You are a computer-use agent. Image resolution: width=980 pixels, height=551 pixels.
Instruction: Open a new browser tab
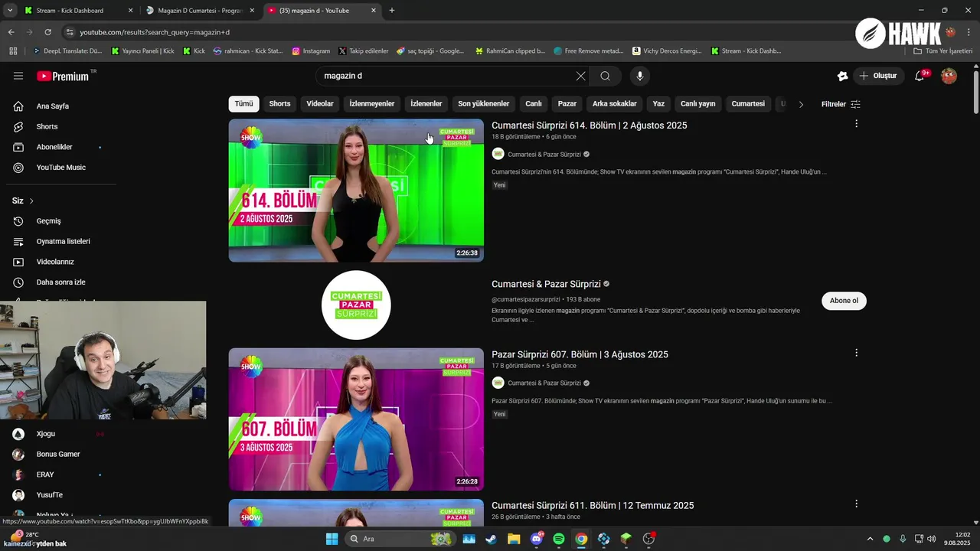coord(392,11)
